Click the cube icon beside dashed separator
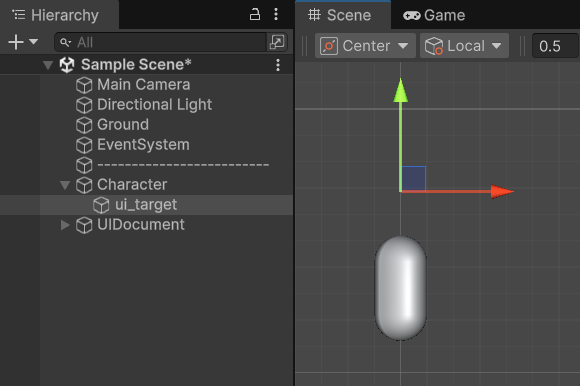580x386 pixels. (x=84, y=165)
